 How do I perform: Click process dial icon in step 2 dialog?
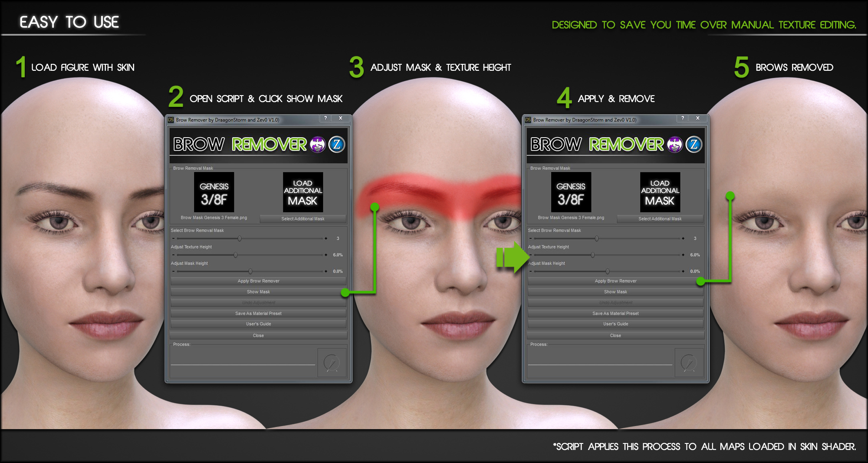(332, 363)
